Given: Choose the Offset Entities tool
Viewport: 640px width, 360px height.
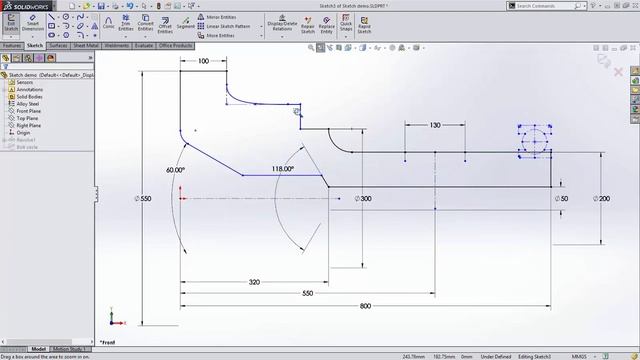Looking at the screenshot, I should 165,25.
